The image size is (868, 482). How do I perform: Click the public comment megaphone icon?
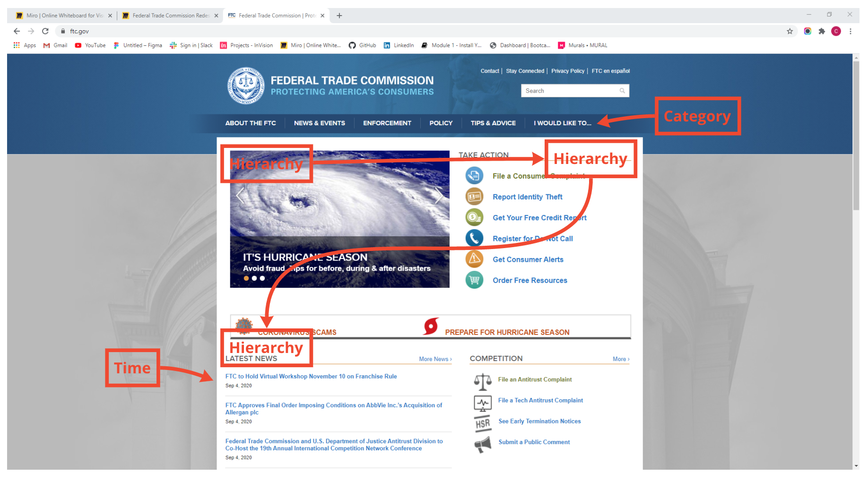(483, 444)
